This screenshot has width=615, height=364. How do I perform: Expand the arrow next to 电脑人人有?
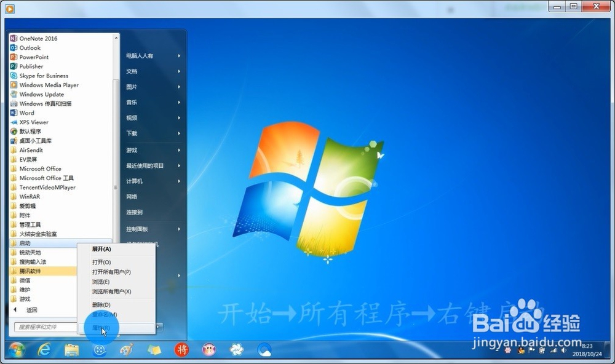pos(179,56)
